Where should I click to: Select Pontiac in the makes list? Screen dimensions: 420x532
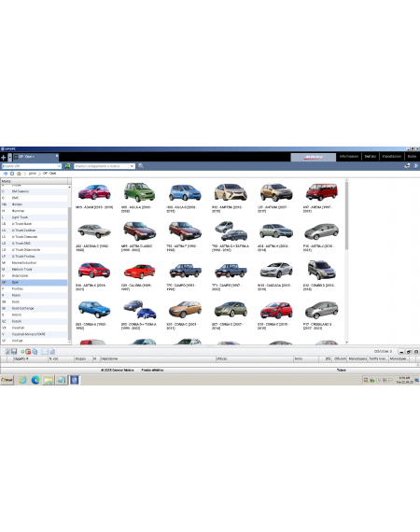[34, 288]
